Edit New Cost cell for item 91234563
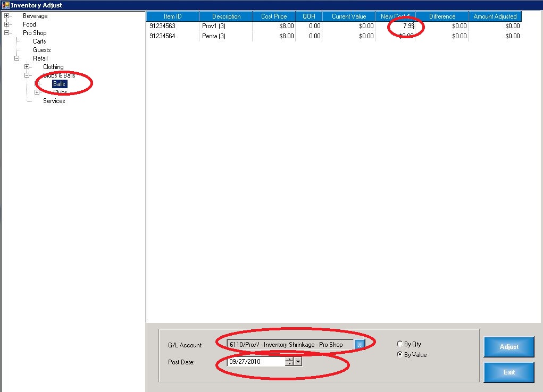Image resolution: width=543 pixels, height=392 pixels. click(395, 26)
